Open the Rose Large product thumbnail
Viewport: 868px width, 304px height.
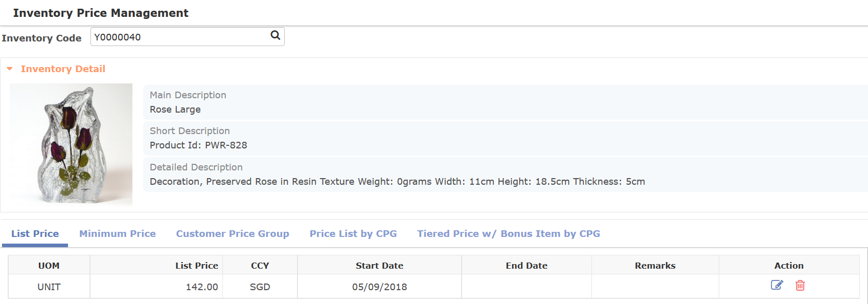point(71,144)
